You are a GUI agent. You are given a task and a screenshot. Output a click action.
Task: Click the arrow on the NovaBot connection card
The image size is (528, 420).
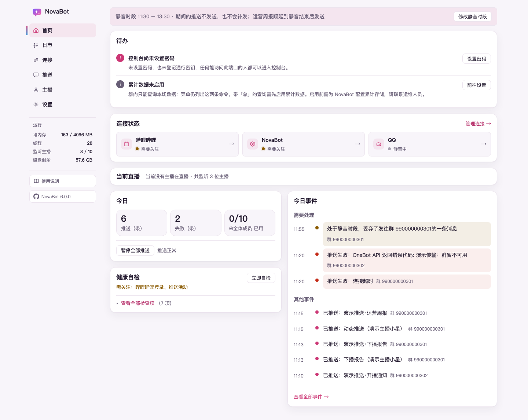[x=357, y=144]
